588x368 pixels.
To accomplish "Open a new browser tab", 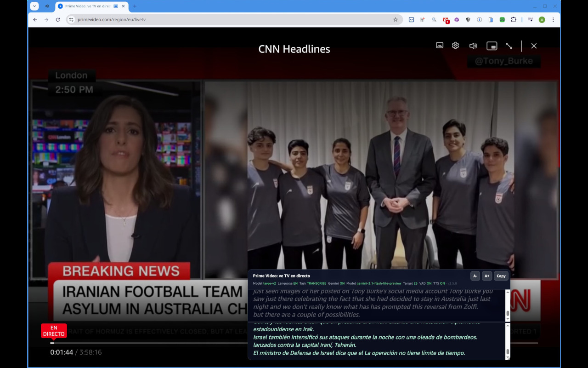I will (x=135, y=6).
